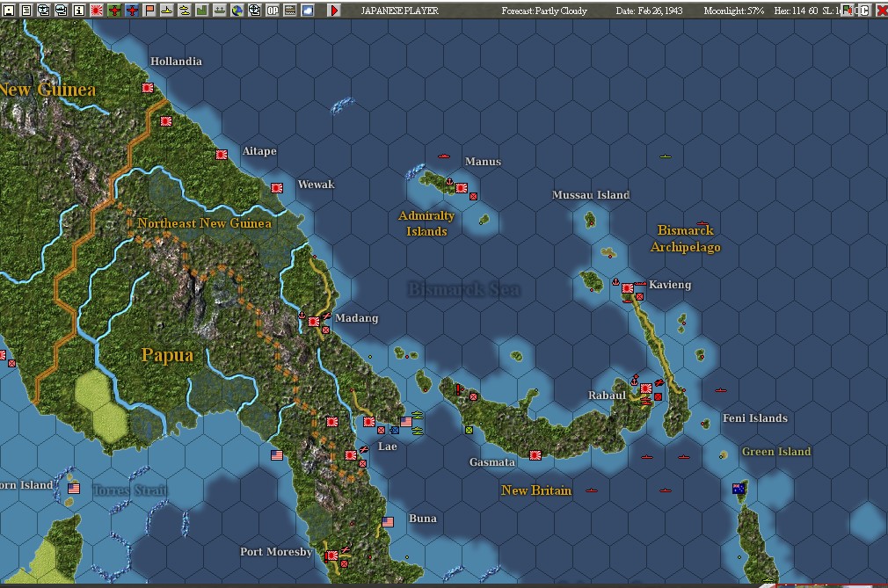Image resolution: width=888 pixels, height=588 pixels.
Task: Select the Allied flag at Buna
Action: (x=388, y=522)
